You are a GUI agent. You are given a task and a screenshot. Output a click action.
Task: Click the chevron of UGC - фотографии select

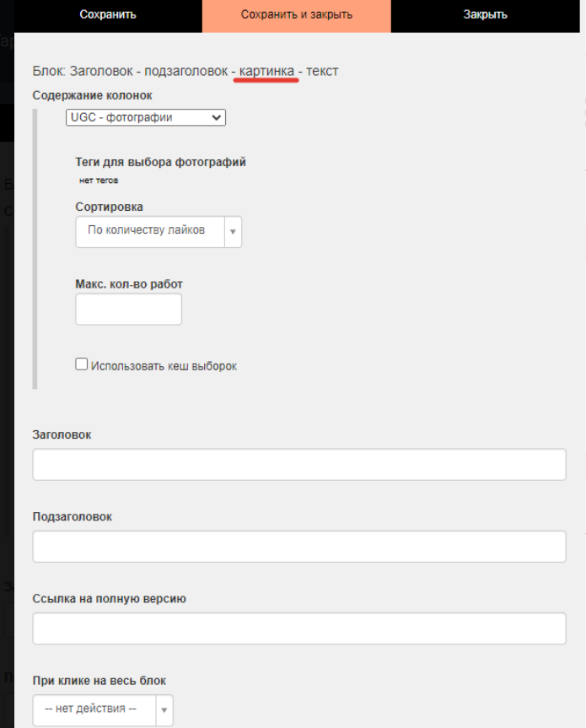[x=216, y=117]
